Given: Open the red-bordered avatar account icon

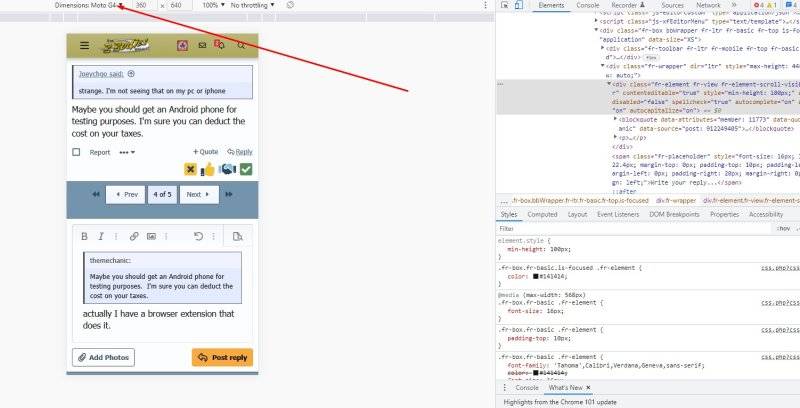Looking at the screenshot, I should (182, 45).
